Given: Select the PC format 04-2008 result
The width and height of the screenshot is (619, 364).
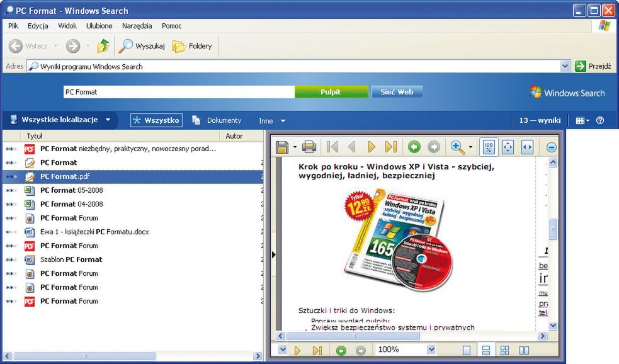Looking at the screenshot, I should point(133,204).
